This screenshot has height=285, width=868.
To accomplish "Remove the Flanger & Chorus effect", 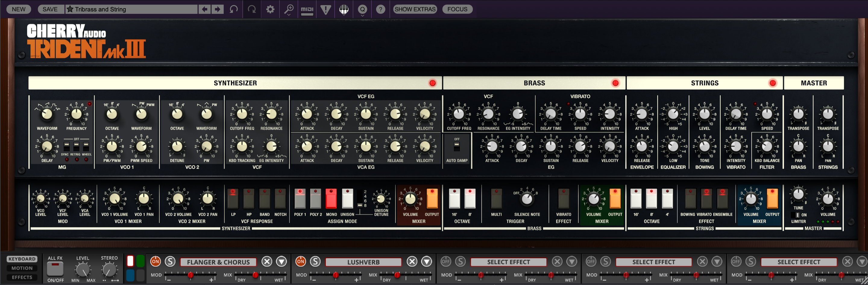I will [x=267, y=262].
